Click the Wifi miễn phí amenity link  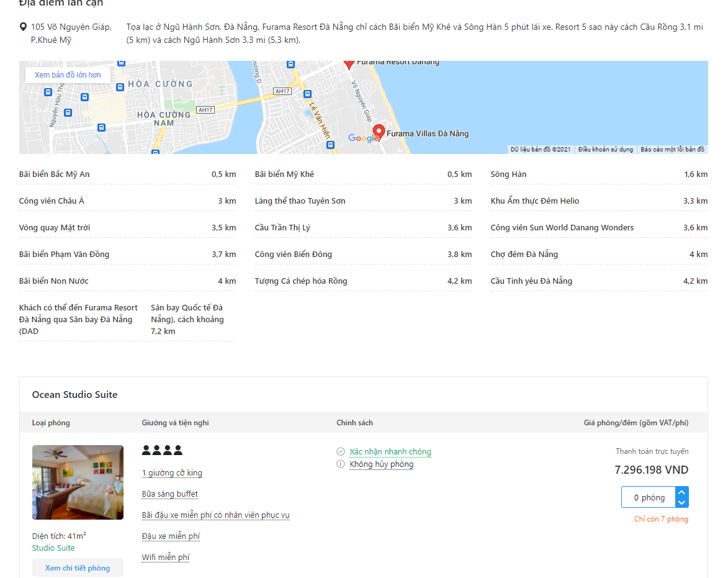(x=166, y=558)
